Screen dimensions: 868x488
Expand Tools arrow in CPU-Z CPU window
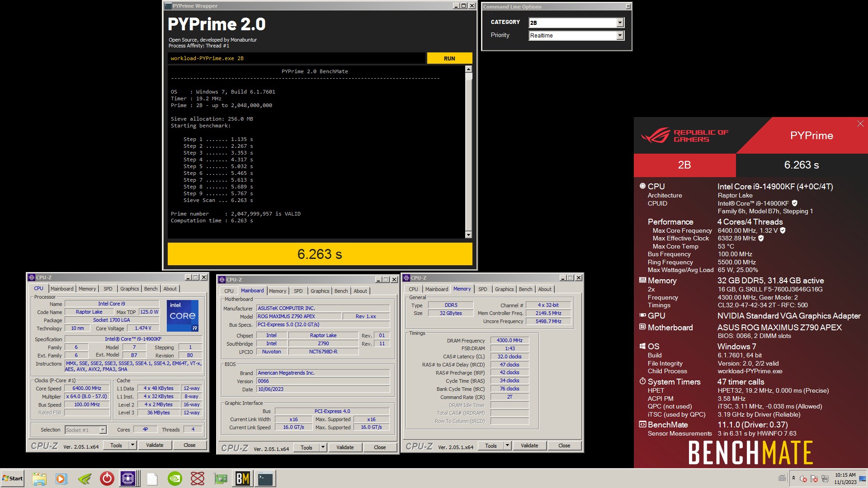pos(133,445)
